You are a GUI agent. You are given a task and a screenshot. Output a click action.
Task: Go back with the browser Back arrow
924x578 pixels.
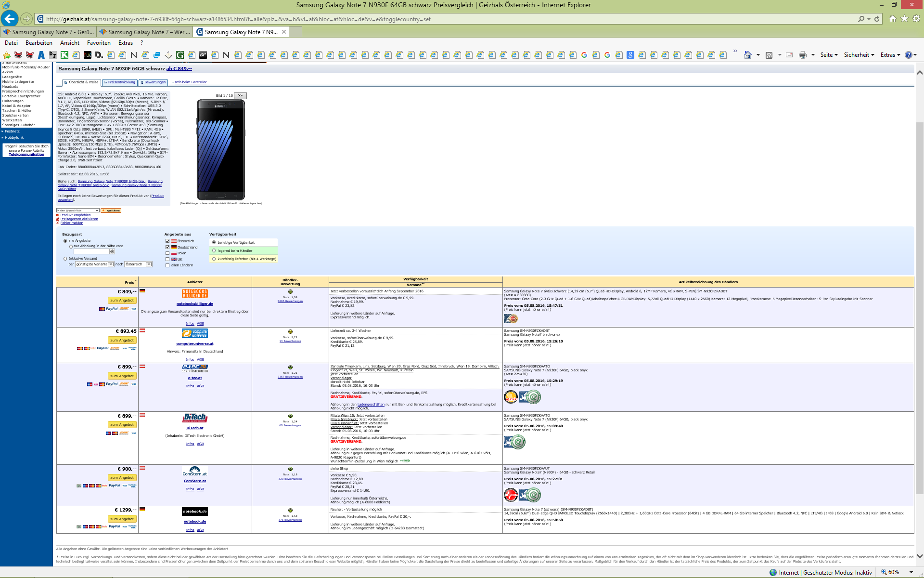click(9, 19)
